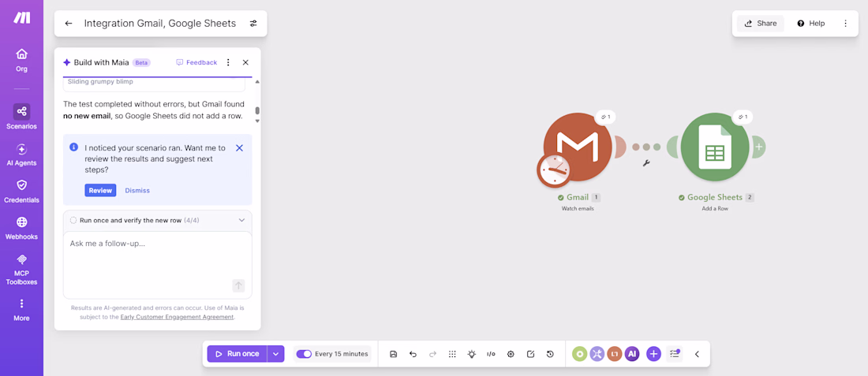Click the orange text parser icon
Image resolution: width=868 pixels, height=376 pixels.
pyautogui.click(x=615, y=354)
